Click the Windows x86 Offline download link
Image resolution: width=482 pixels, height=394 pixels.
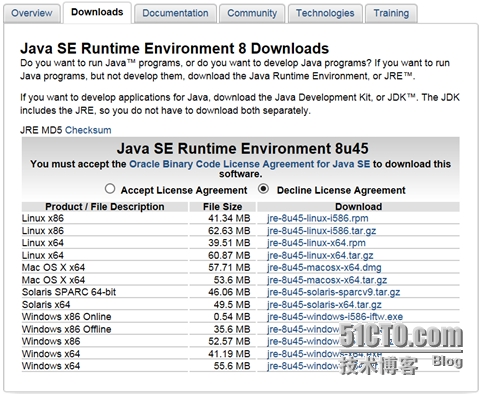tap(303, 329)
